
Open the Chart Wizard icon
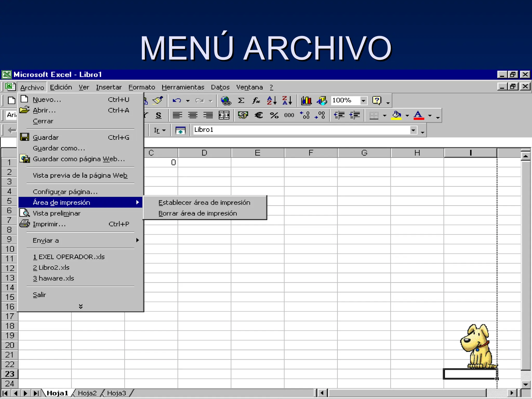[x=306, y=101]
